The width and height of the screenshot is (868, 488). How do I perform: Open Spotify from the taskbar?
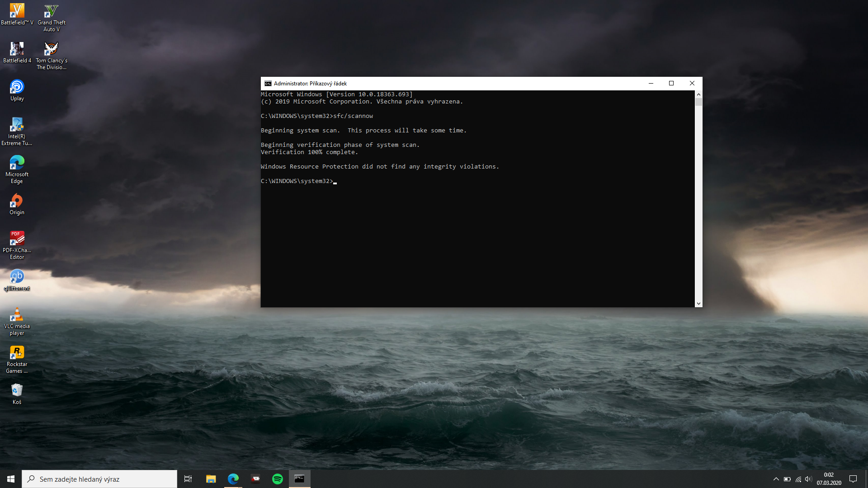pyautogui.click(x=277, y=479)
